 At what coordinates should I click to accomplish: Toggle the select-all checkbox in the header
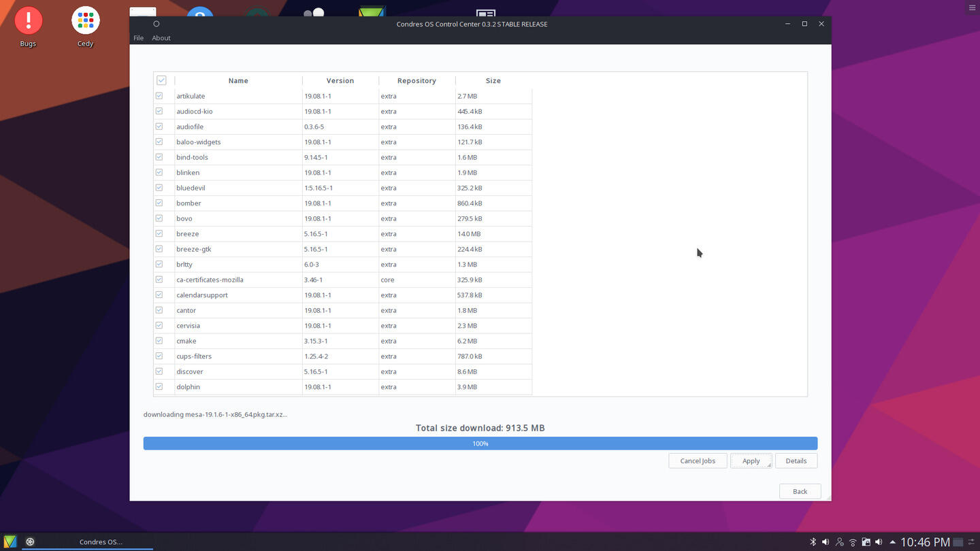(x=161, y=80)
